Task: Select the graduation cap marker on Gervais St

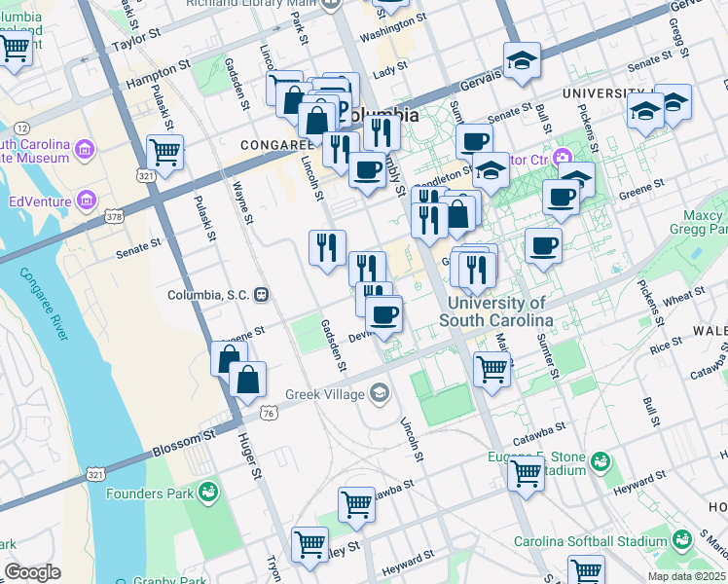Action: tap(522, 63)
